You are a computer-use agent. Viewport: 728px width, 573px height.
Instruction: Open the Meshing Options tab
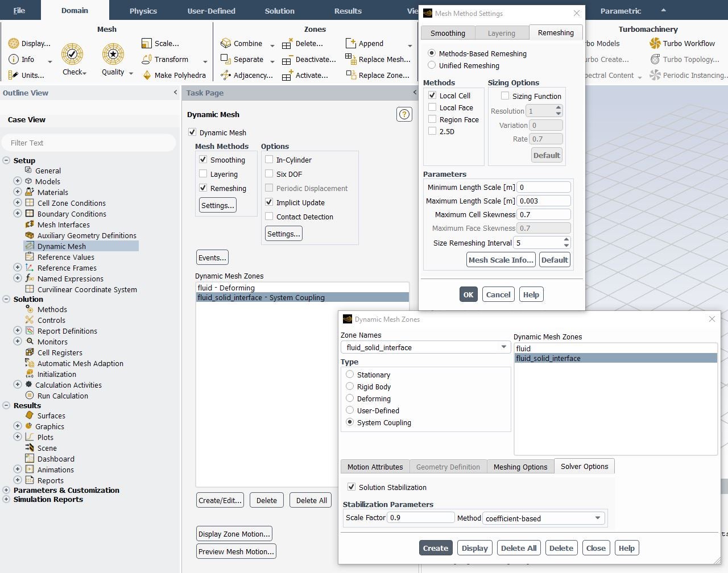[x=520, y=467]
